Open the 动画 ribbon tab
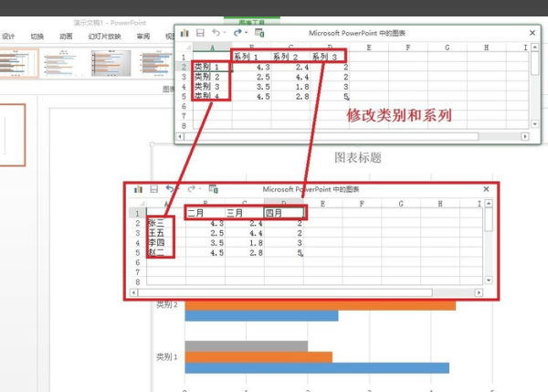The width and height of the screenshot is (548, 392). click(66, 37)
